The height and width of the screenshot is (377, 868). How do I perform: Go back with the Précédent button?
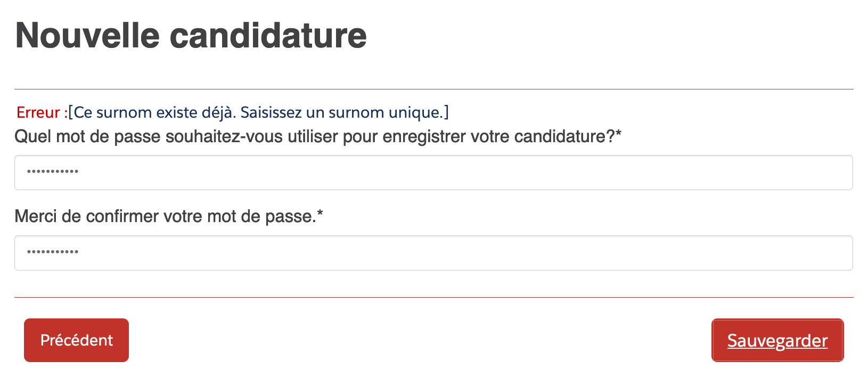[76, 340]
